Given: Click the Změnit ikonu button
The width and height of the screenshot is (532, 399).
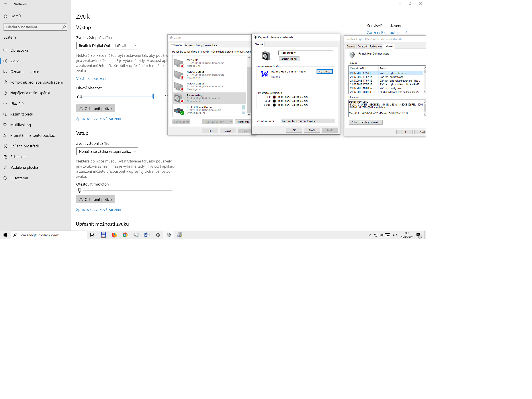Looking at the screenshot, I should pos(289,59).
